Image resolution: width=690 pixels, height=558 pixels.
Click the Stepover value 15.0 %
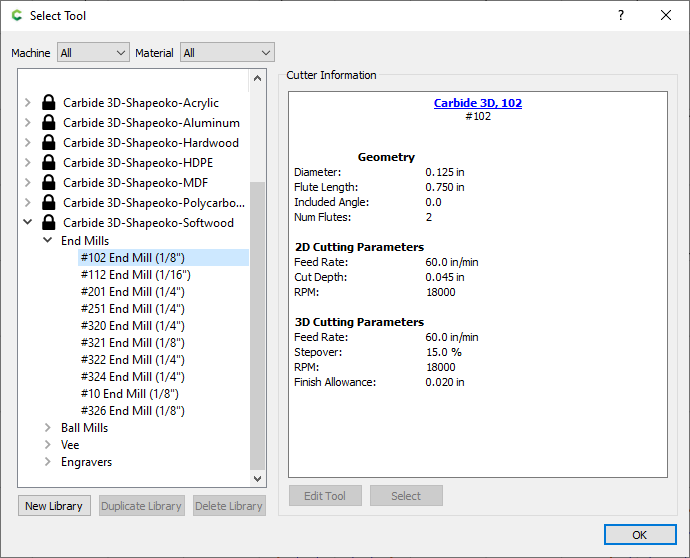click(444, 352)
